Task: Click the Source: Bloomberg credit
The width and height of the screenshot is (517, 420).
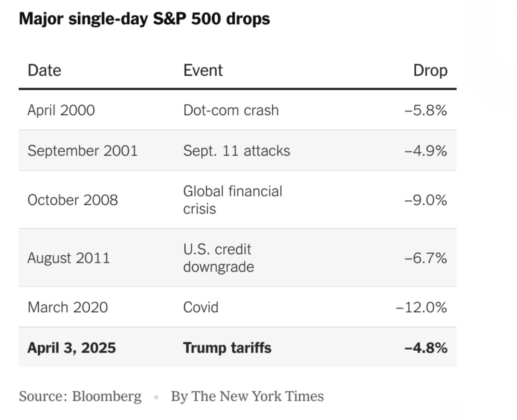Action: 80,396
